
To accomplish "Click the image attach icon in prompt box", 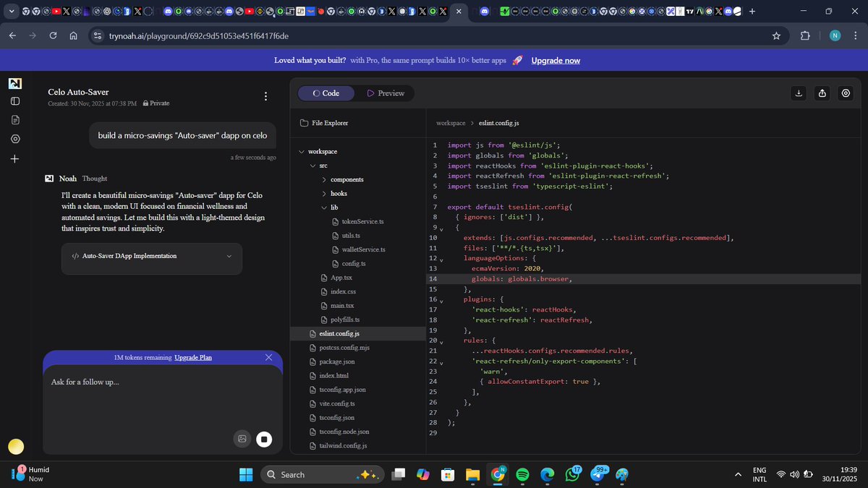I will coord(242,439).
